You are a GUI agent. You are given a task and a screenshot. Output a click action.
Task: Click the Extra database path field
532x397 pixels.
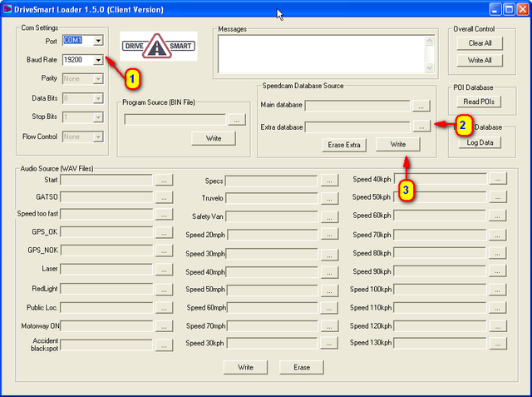(x=357, y=127)
